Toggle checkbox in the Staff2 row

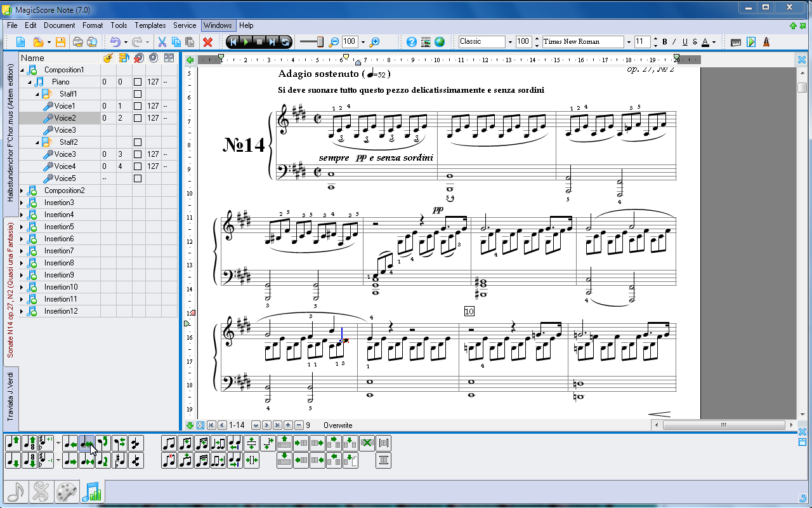coord(138,142)
